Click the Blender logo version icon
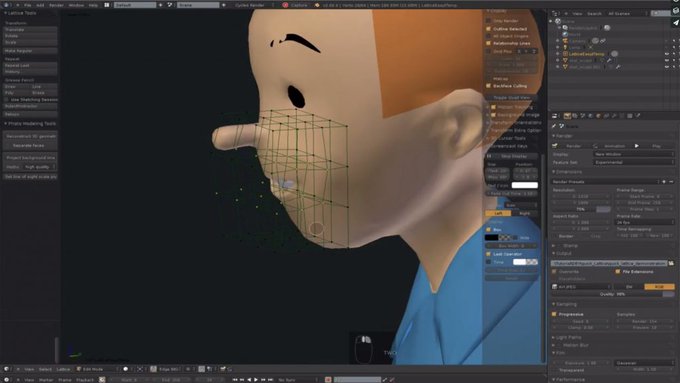Screen dimensions: 680x383 pos(317,5)
